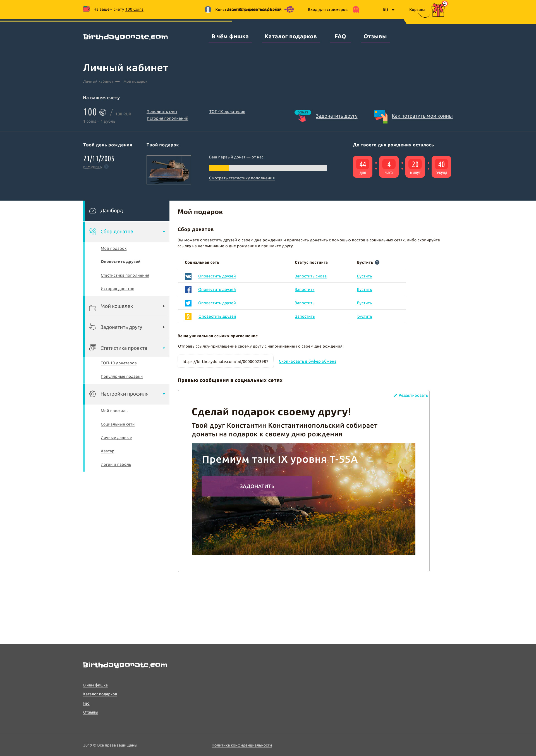This screenshot has width=536, height=756.
Task: Click the DONATE hand icon
Action: [x=302, y=116]
